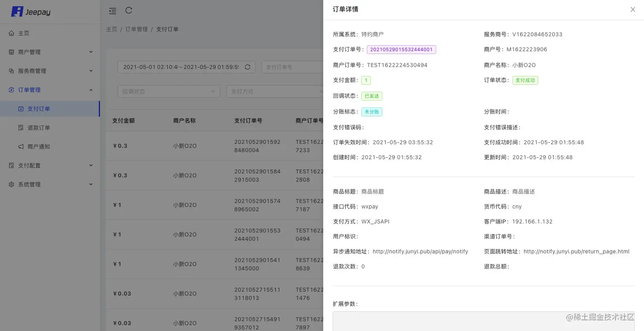
Task: Click return page URL return_page.html
Action: click(576, 252)
